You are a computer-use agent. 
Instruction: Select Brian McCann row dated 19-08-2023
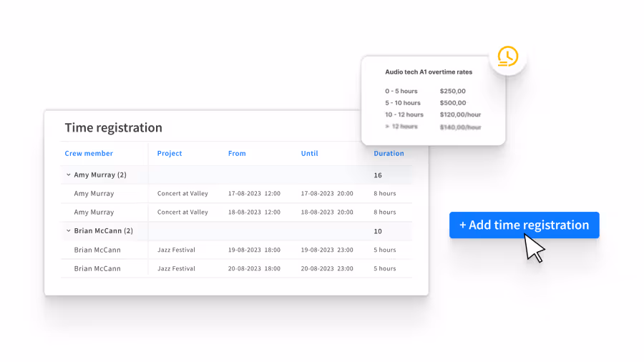pos(237,250)
